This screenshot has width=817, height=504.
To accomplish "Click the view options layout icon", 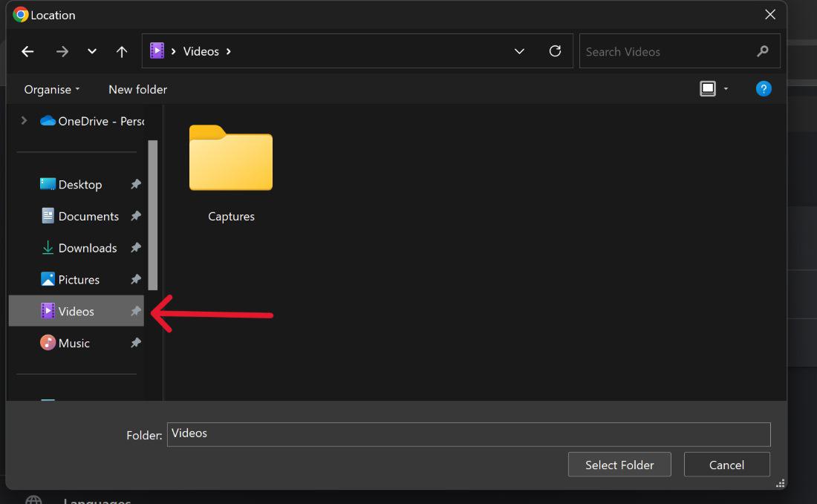I will (706, 88).
